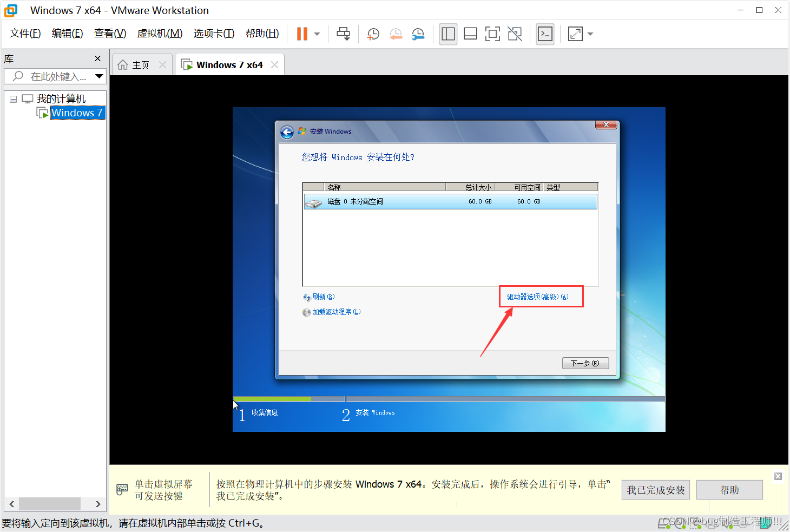This screenshot has width=790, height=532.
Task: Click the library horizontal scrollbar thumb
Action: (x=50, y=504)
